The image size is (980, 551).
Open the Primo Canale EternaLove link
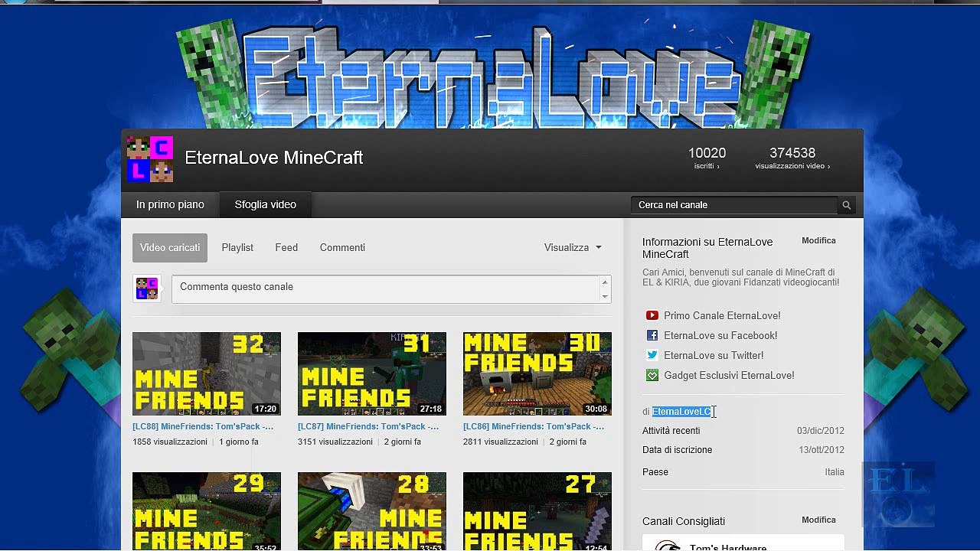click(722, 315)
